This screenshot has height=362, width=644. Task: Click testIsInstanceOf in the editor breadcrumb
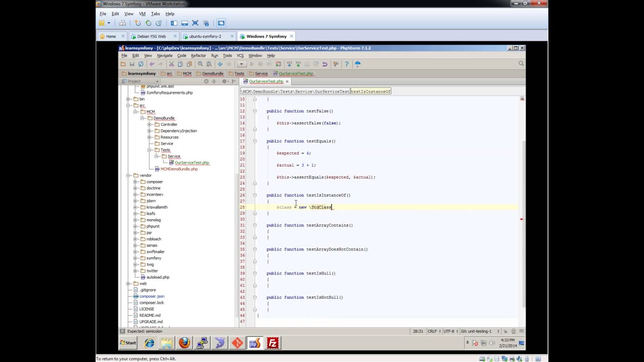coord(371,92)
